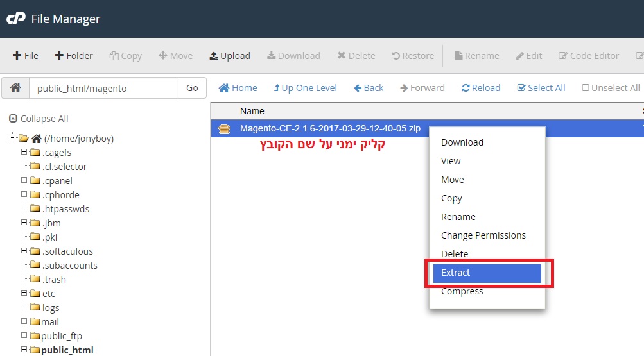Expand the .cagefs folder
Screen dimensions: 644x356
[x=24, y=152]
